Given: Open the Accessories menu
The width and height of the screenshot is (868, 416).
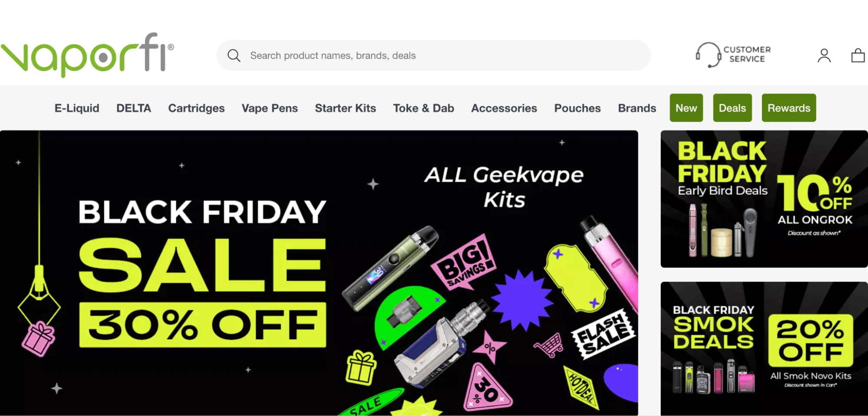Looking at the screenshot, I should coord(504,108).
